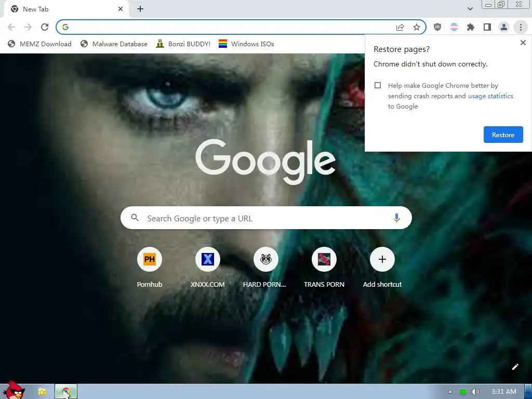Image resolution: width=532 pixels, height=399 pixels.
Task: Show hidden tray icons arrow
Action: coord(450,392)
